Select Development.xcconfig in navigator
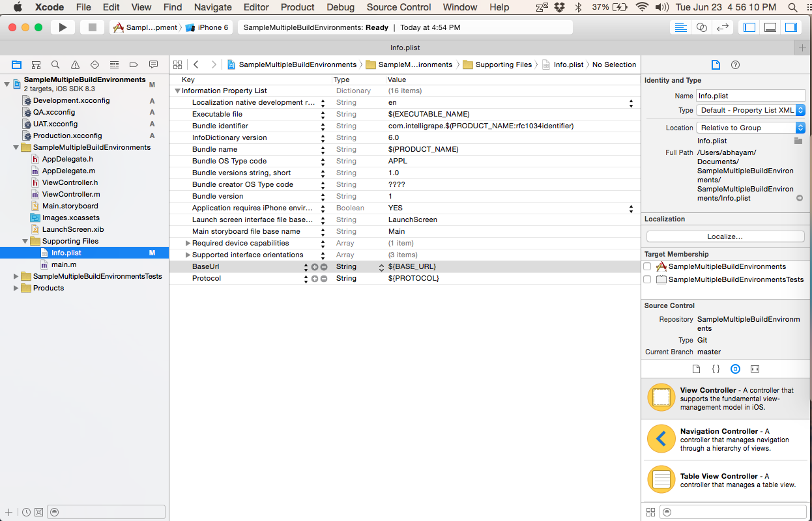 [71, 100]
